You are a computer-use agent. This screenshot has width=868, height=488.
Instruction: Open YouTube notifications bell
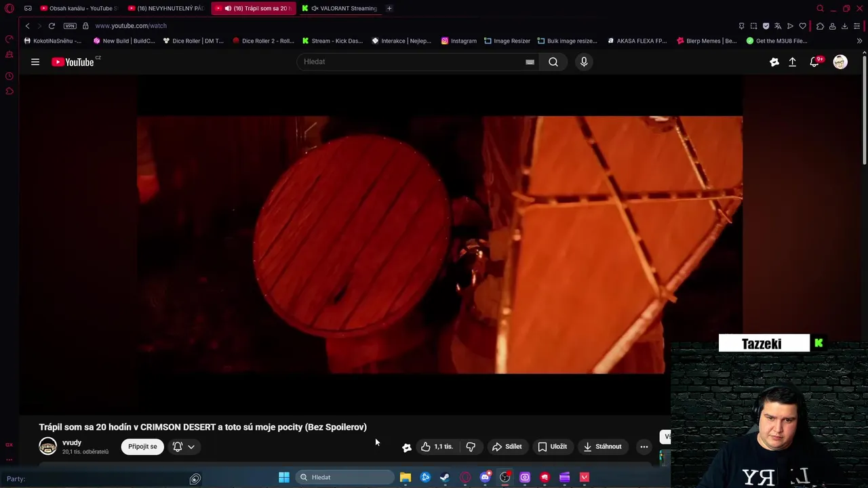pyautogui.click(x=815, y=62)
